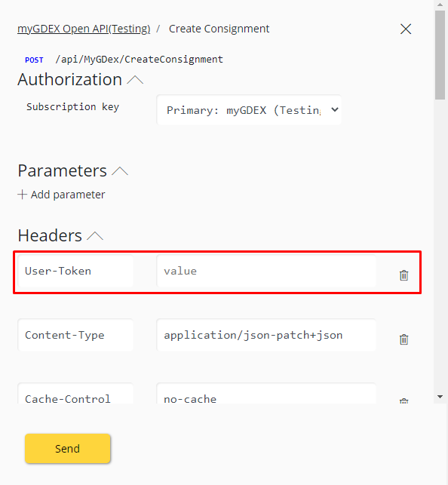Viewport: 448px width, 485px height.
Task: Click the no-cache value field
Action: pos(266,394)
